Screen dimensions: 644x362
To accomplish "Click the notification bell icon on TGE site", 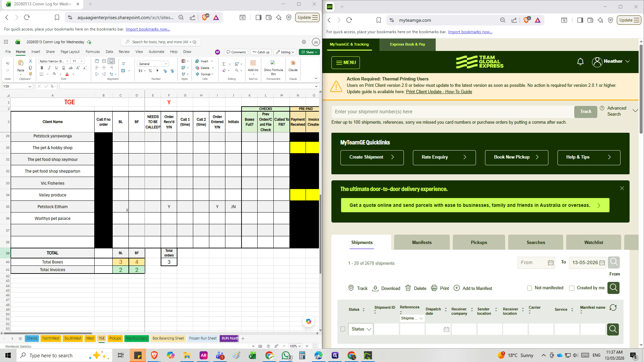I will [x=580, y=62].
